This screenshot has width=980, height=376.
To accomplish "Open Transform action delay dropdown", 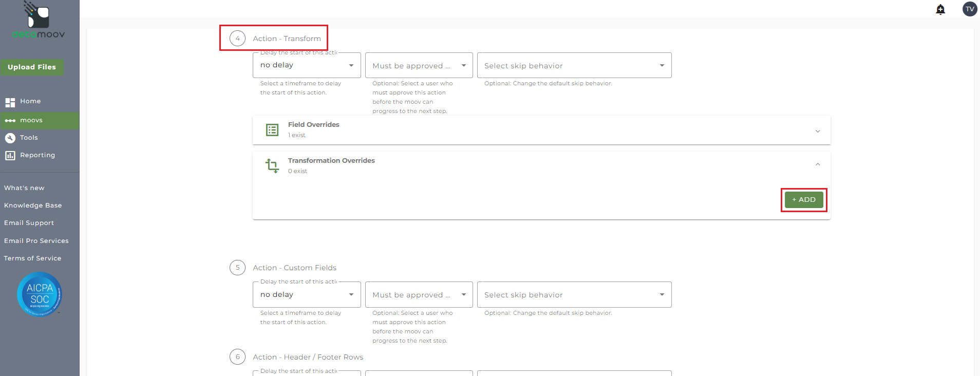I will click(307, 65).
